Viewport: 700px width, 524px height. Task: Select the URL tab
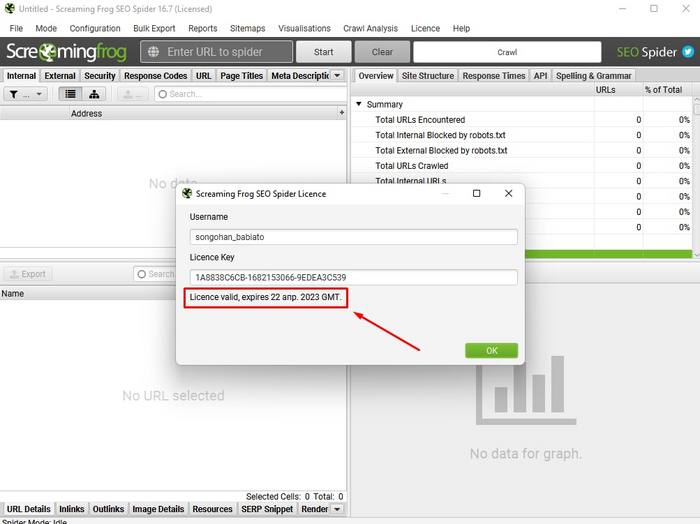pyautogui.click(x=204, y=76)
